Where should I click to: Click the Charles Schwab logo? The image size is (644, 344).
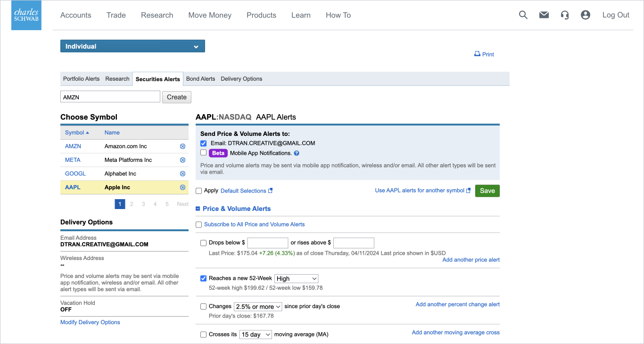pyautogui.click(x=26, y=16)
